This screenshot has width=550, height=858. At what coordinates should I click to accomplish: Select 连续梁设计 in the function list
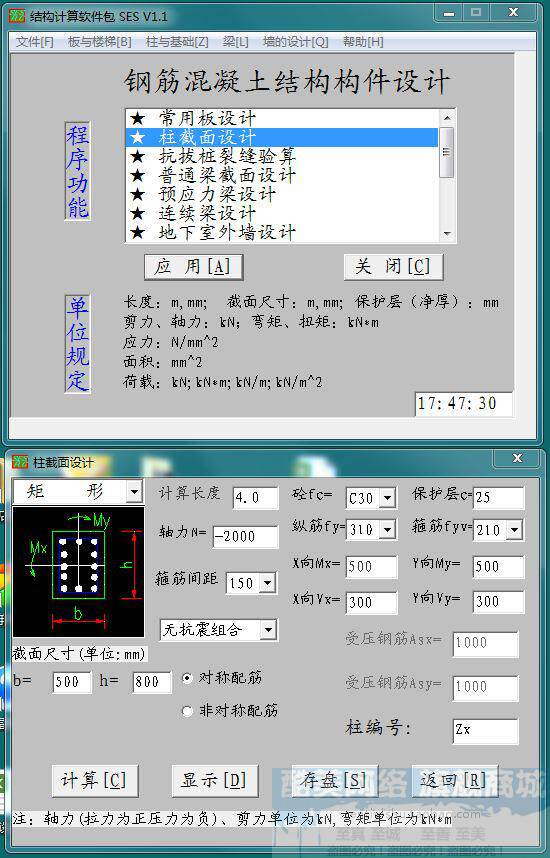[x=282, y=213]
